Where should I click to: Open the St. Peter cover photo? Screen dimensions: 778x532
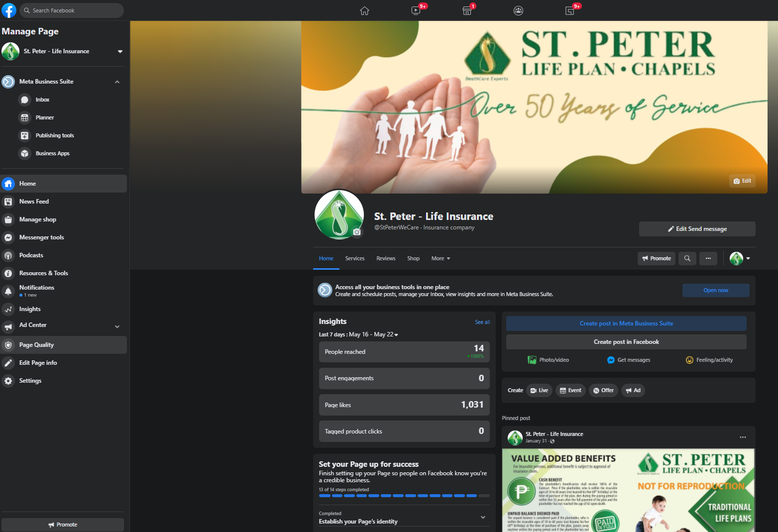tap(534, 107)
